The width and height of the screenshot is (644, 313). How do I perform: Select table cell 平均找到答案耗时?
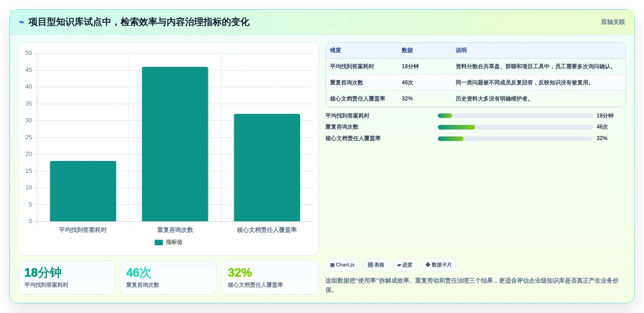(352, 67)
